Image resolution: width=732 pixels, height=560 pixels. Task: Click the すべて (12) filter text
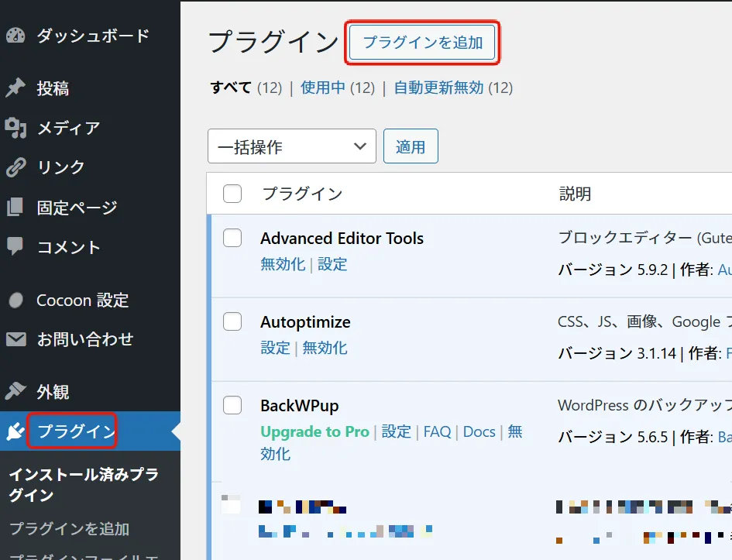244,88
